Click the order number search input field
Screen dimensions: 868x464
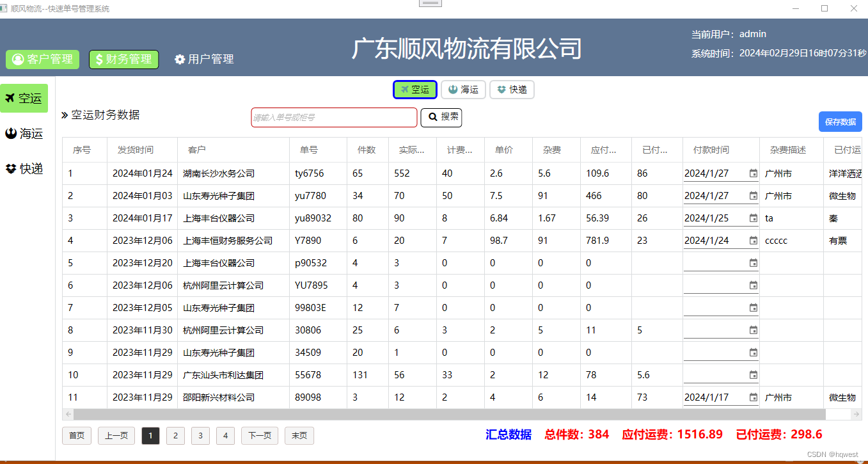[x=334, y=118]
